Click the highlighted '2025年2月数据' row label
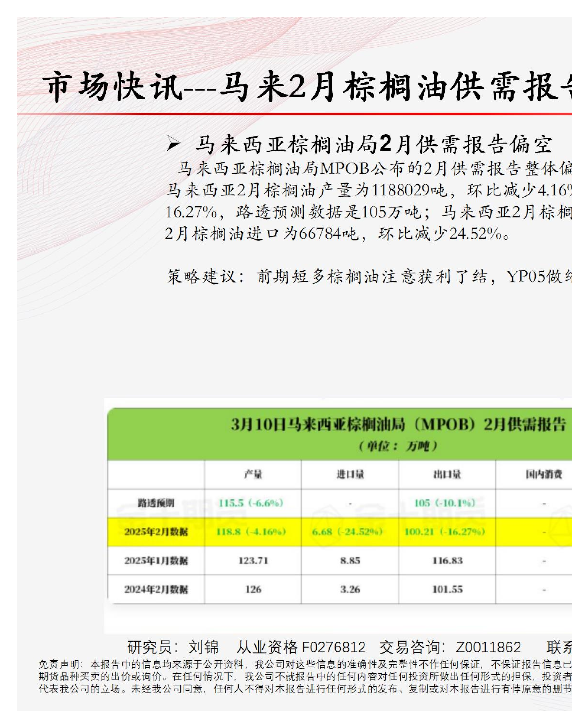The image size is (572, 728). pos(156,532)
